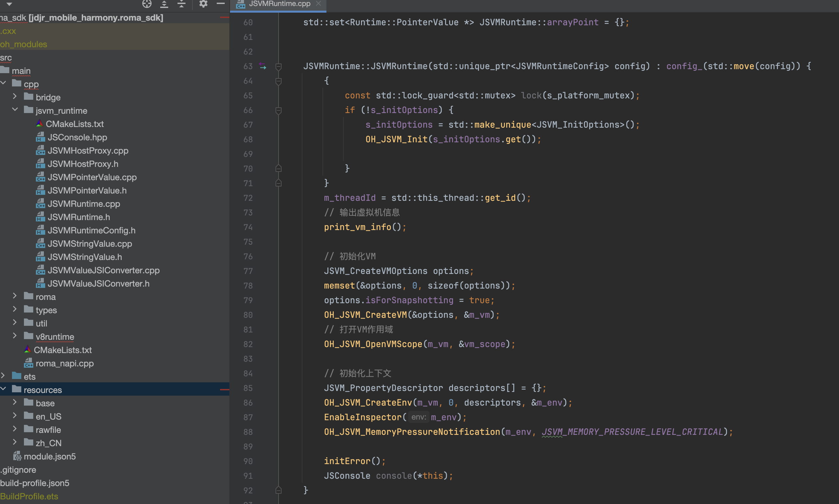Expand the en_US folder
Screen dimensions: 839x504
[15, 416]
